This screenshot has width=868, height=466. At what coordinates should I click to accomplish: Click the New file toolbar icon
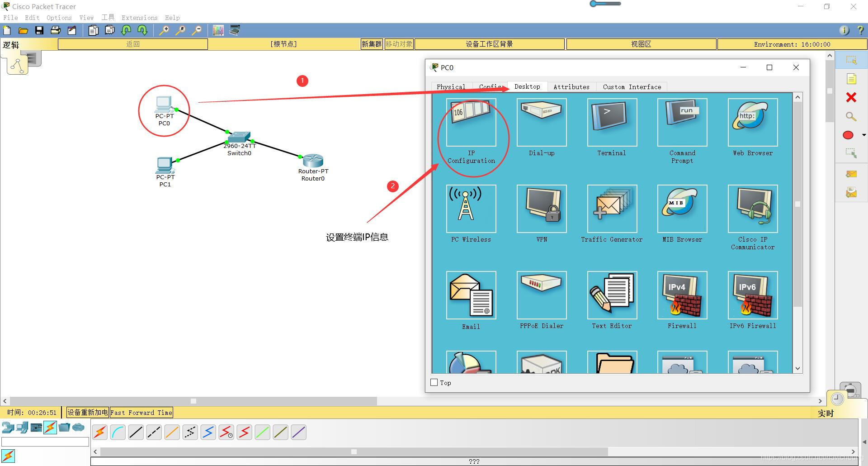7,30
